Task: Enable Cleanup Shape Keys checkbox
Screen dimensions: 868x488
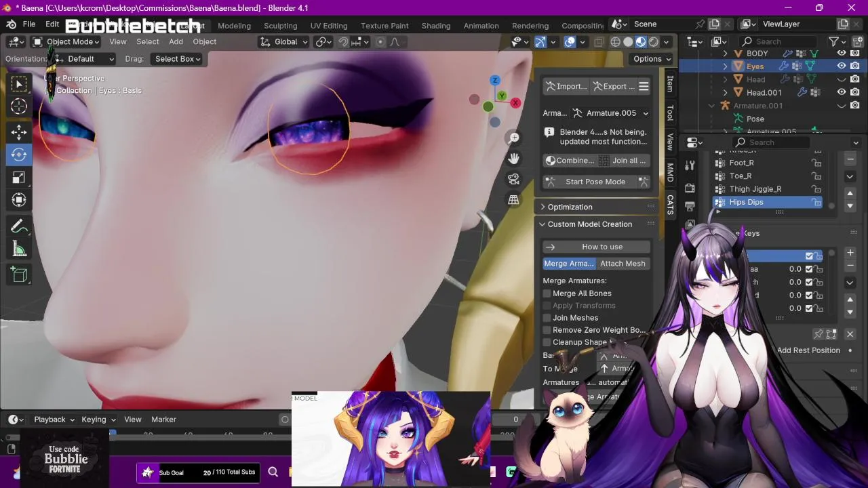Action: pyautogui.click(x=547, y=342)
